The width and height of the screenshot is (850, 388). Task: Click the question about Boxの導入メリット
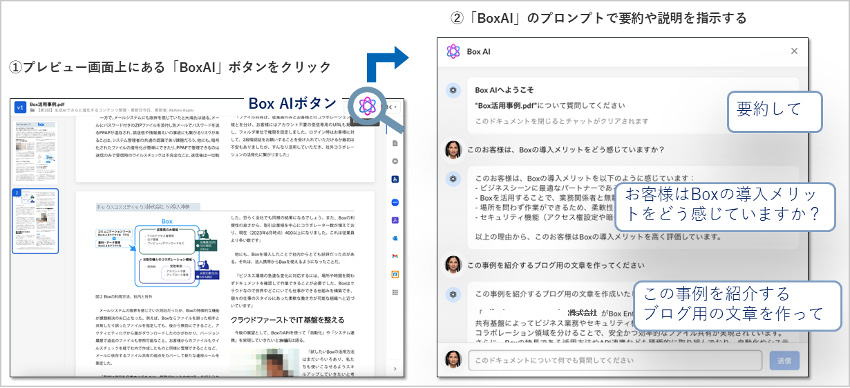pyautogui.click(x=566, y=149)
